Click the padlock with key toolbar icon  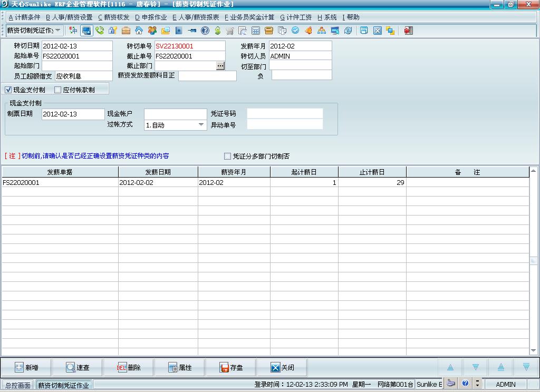pyautogui.click(x=113, y=30)
